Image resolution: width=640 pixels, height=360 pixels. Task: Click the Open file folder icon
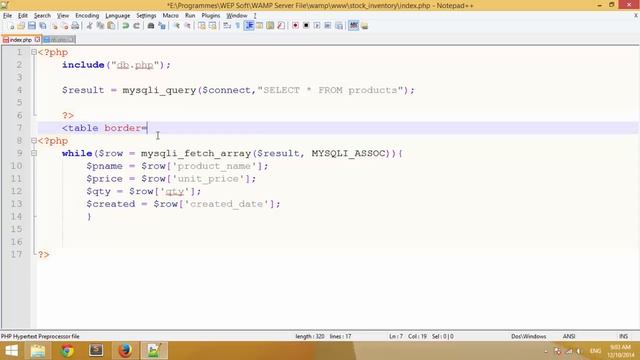click(21, 26)
